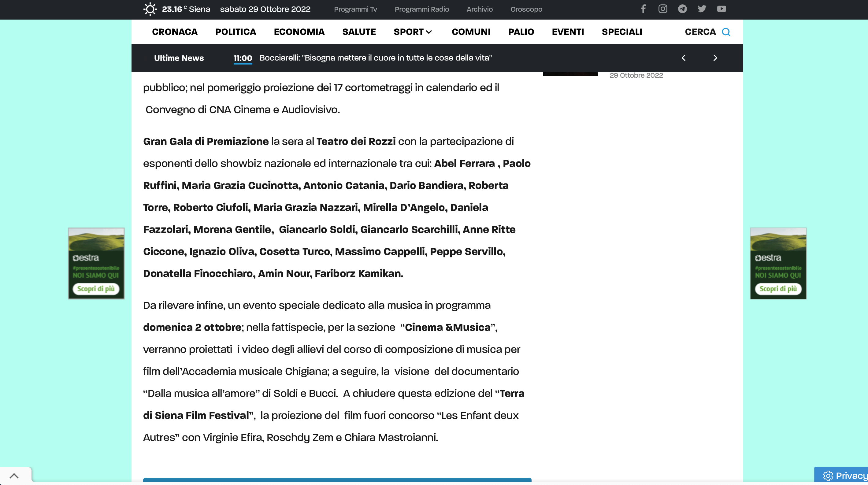868x485 pixels.
Task: Open the SALUTE section
Action: tap(359, 32)
